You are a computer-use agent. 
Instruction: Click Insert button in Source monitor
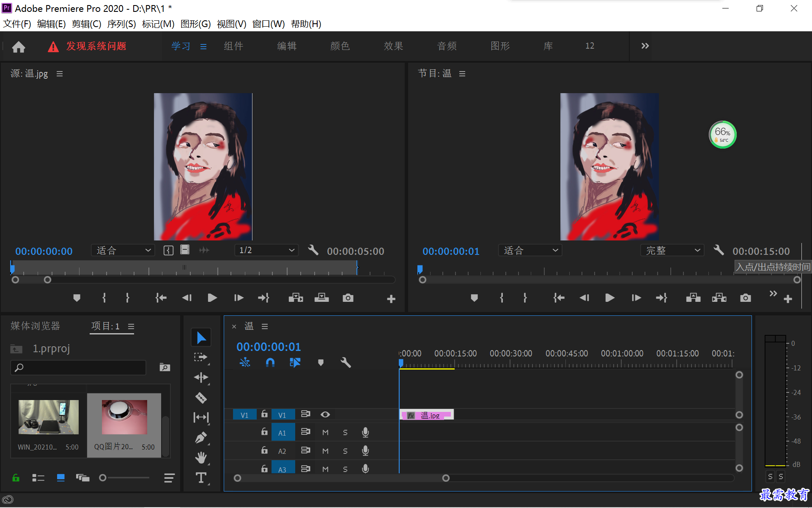point(296,298)
